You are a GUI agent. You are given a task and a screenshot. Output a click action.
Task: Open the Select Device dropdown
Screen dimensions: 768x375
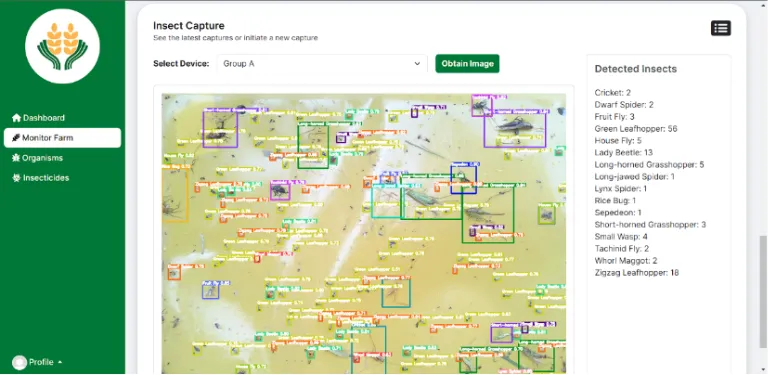[x=322, y=64]
